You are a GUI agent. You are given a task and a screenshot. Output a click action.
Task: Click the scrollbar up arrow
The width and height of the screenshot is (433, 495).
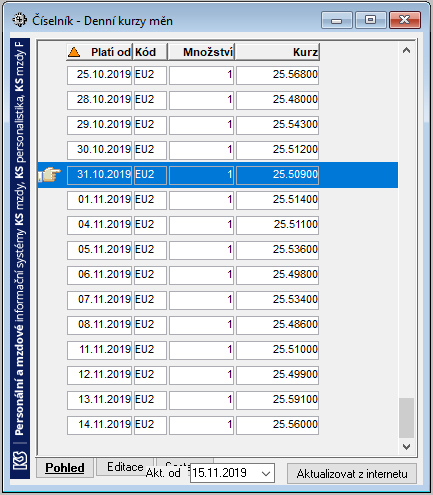pyautogui.click(x=406, y=51)
